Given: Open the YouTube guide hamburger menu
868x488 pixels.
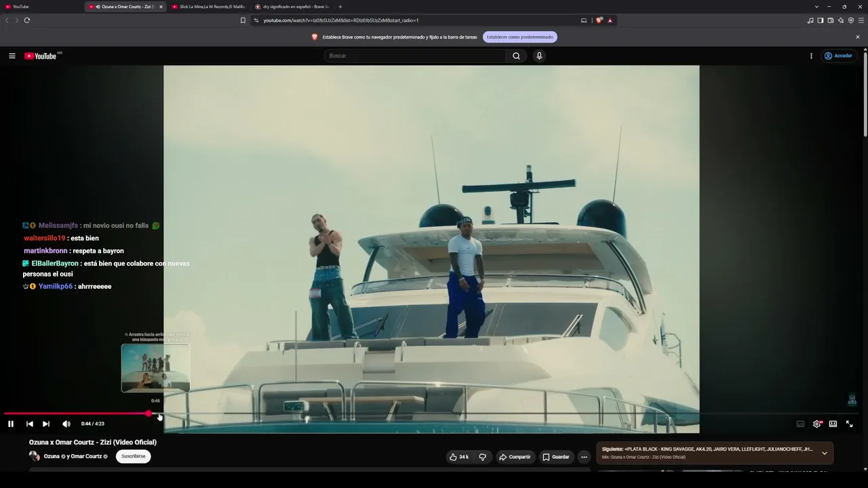Looking at the screenshot, I should point(12,56).
